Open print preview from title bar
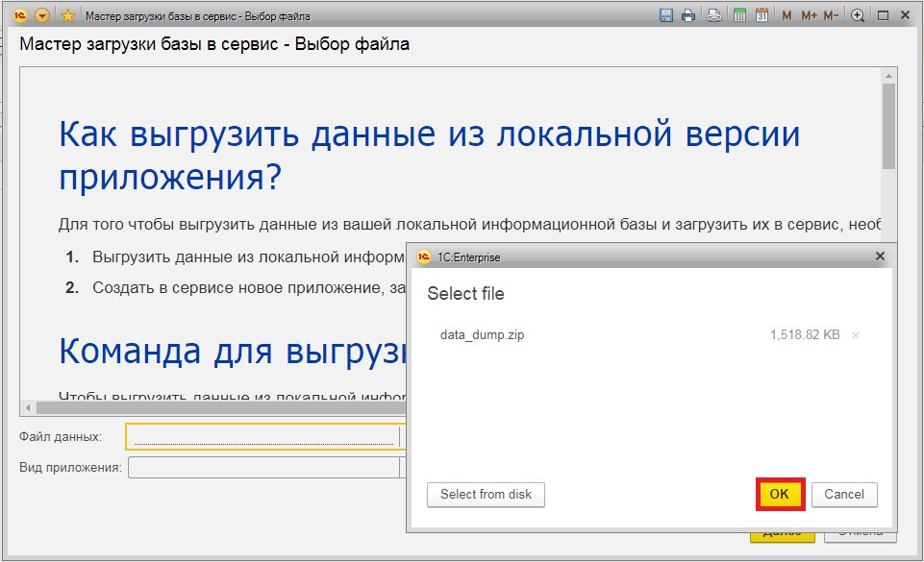This screenshot has height=562, width=924. [x=714, y=15]
